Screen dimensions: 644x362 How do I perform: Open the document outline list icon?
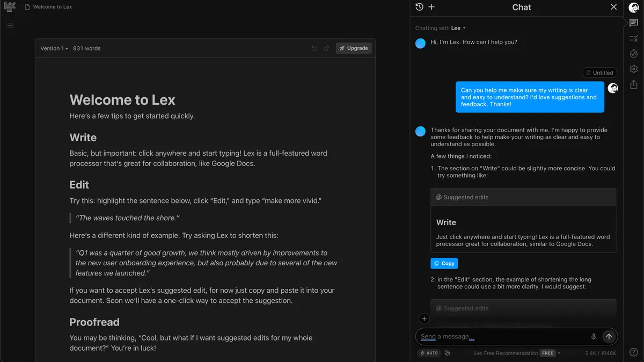[x=9, y=25]
